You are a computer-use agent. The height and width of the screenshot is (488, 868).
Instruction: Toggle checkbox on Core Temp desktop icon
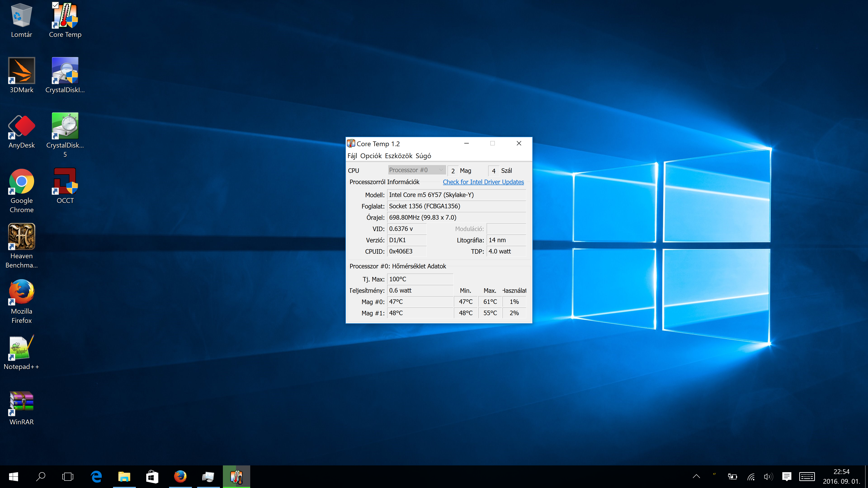click(55, 5)
